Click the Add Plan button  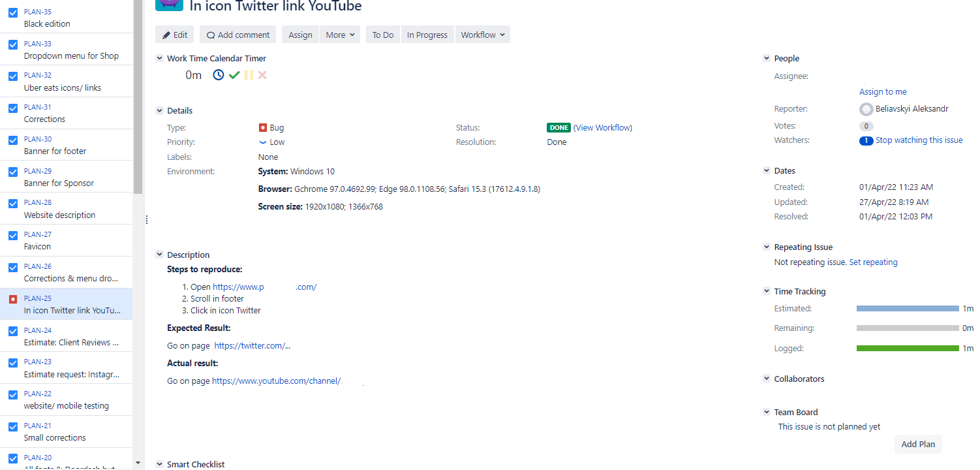click(918, 444)
